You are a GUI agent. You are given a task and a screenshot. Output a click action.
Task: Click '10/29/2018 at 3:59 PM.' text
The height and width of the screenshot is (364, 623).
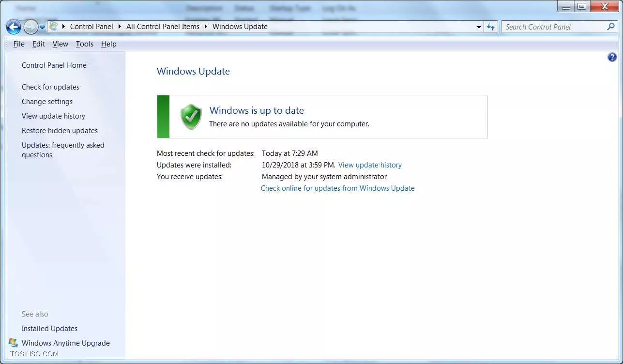coord(299,165)
